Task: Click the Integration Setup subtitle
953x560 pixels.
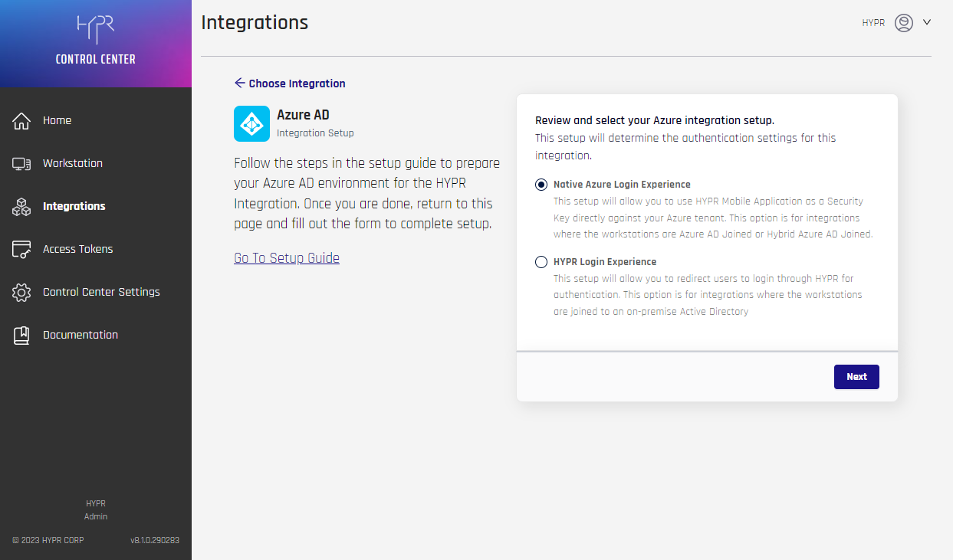Action: pos(315,133)
